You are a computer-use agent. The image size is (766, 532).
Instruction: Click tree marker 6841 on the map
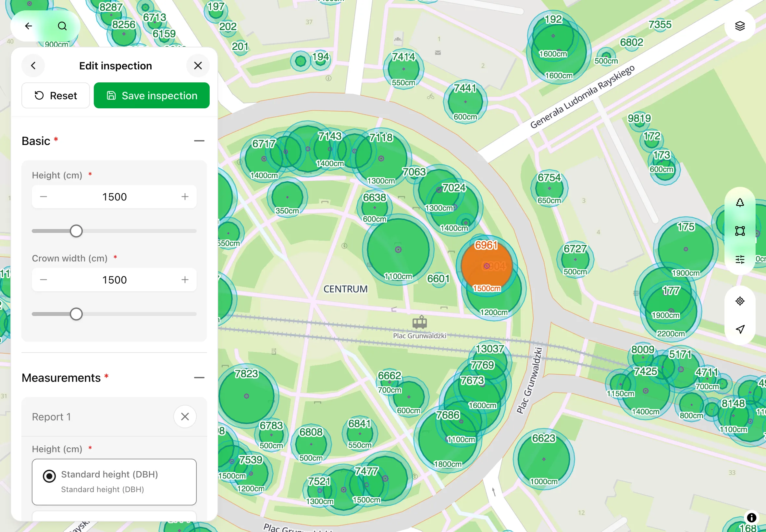click(x=360, y=434)
